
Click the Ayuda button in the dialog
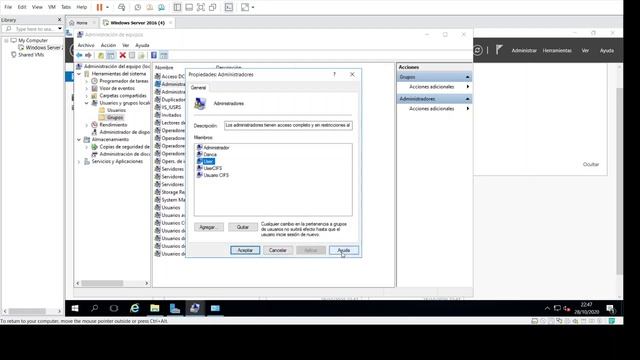point(344,250)
